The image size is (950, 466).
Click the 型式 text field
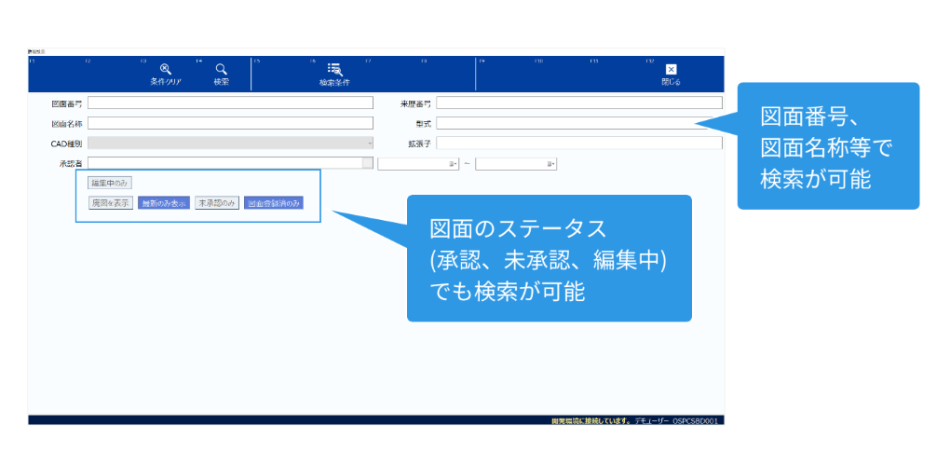click(578, 123)
